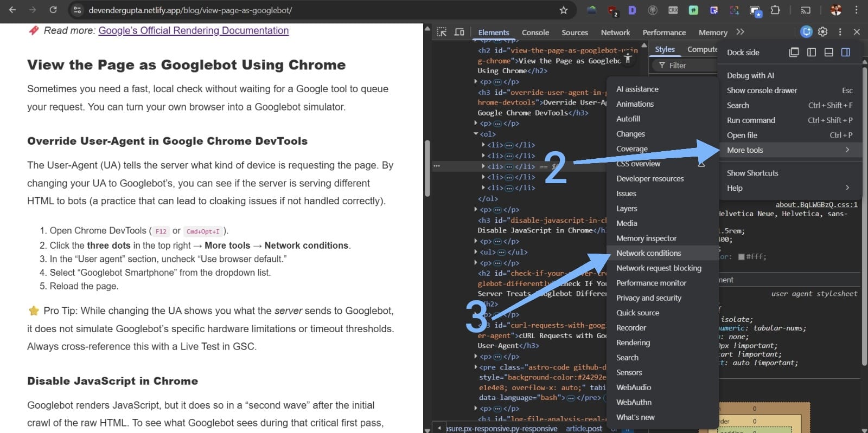This screenshot has height=433, width=868.
Task: Click Elements panel scroll-up arrow
Action: (644, 46)
